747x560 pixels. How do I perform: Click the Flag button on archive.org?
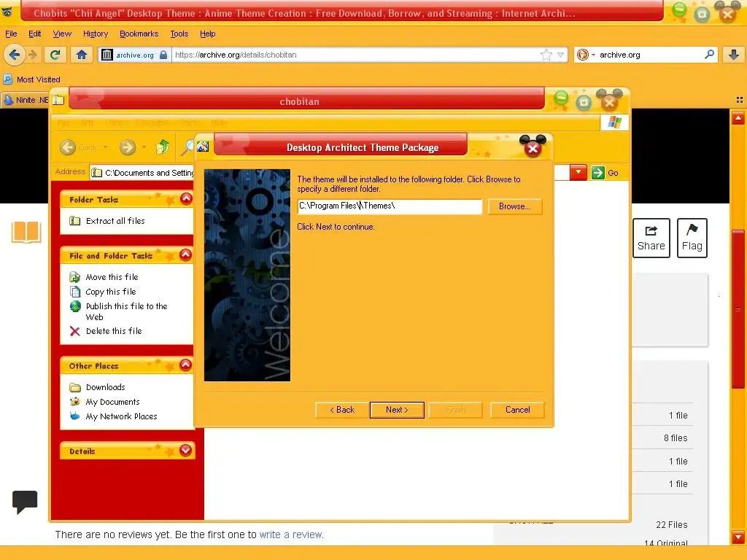click(x=692, y=238)
